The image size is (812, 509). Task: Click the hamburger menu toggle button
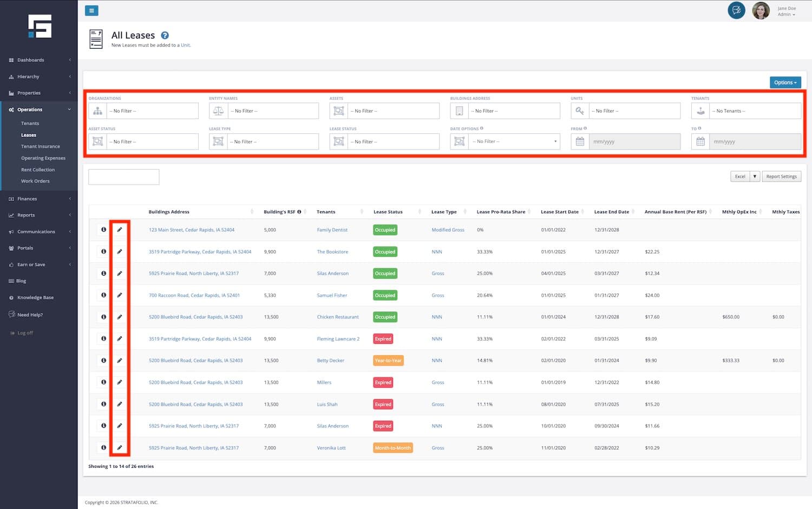point(91,10)
